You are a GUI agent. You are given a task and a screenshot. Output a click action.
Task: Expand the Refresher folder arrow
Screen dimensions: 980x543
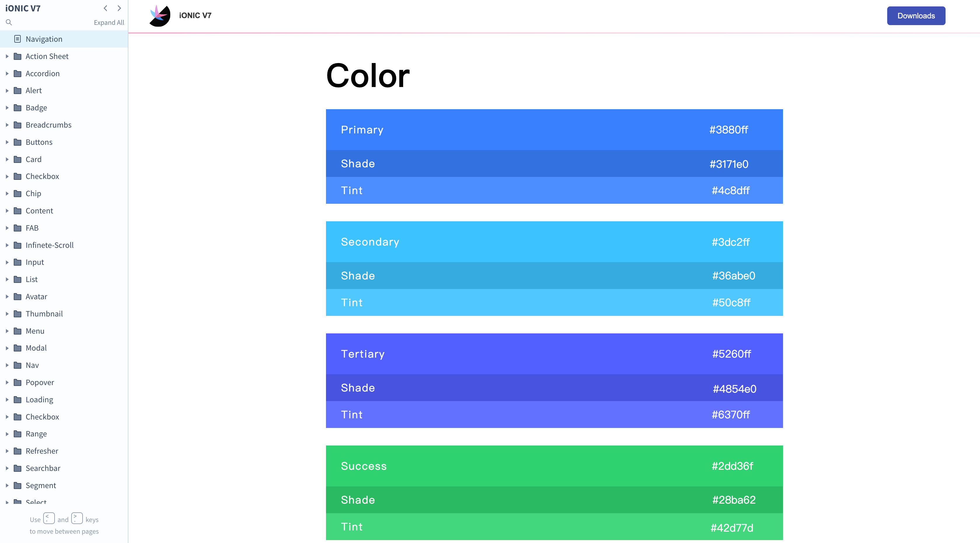7,451
